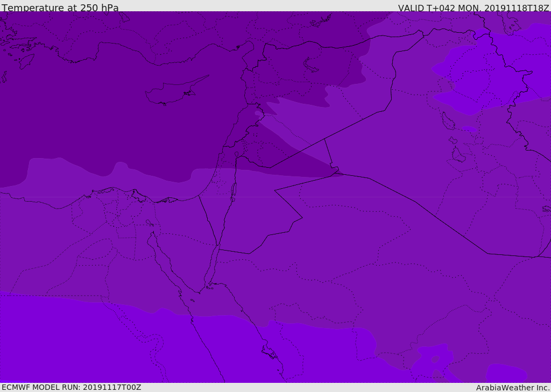
Task: Select the Dead Sea on the map
Action: coord(234,190)
